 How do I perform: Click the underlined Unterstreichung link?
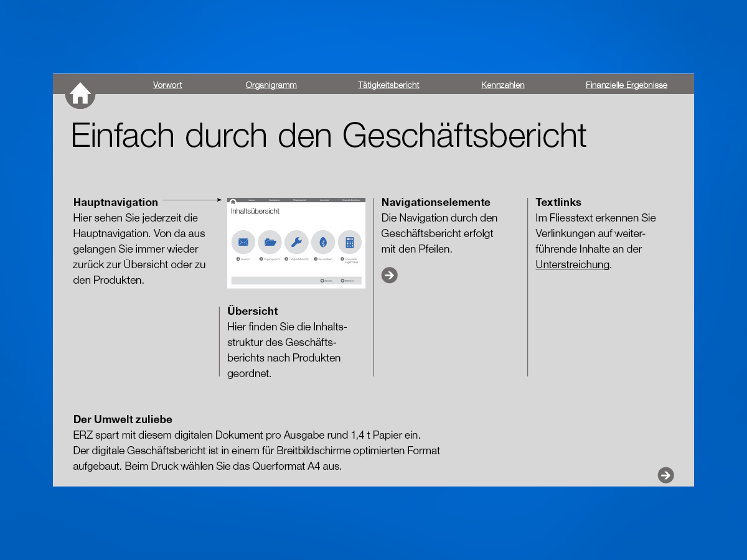pyautogui.click(x=572, y=264)
